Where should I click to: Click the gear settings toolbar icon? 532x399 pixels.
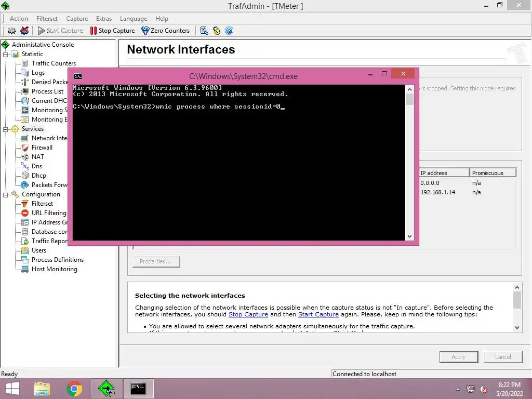(12, 31)
